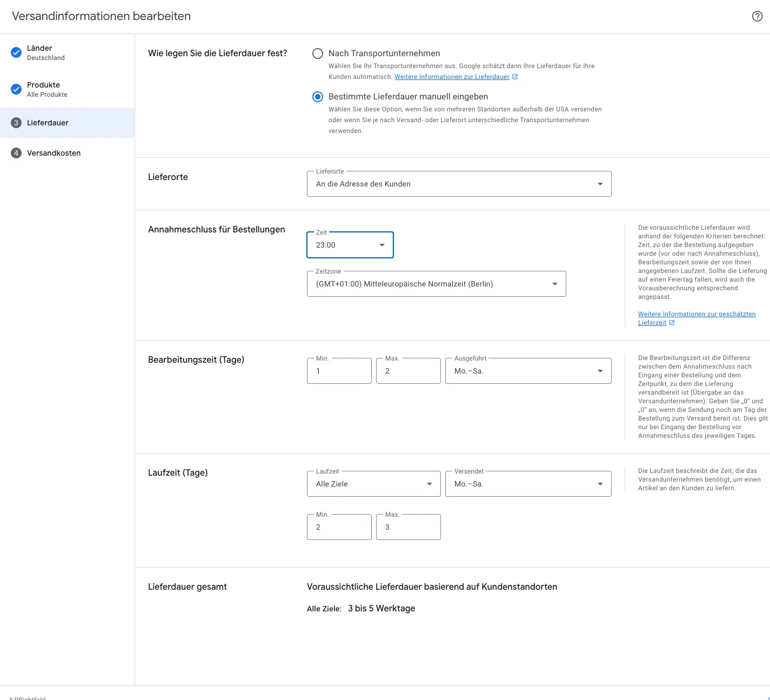Click the 'Lieferdauer gesamt' label
Image resolution: width=770 pixels, height=700 pixels.
pyautogui.click(x=188, y=586)
